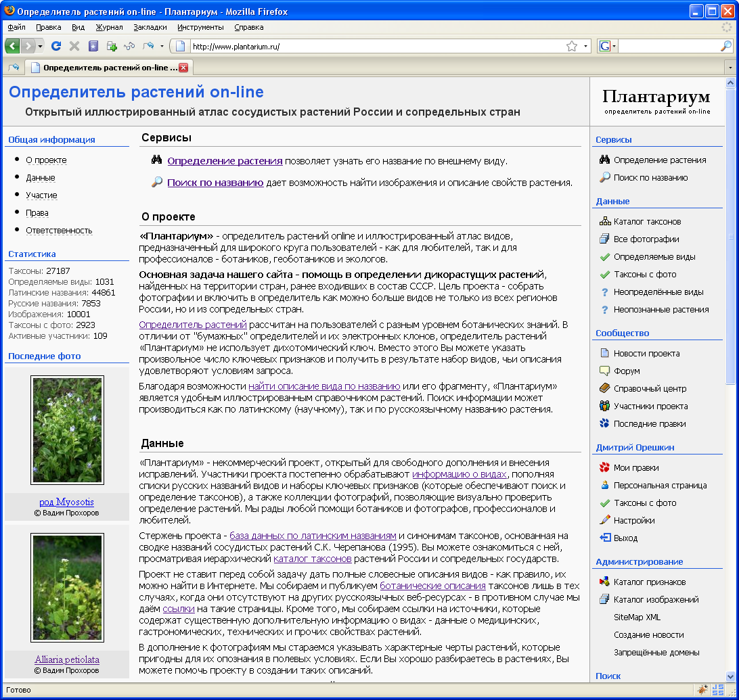Click the Мои правки red paw icon

point(605,467)
